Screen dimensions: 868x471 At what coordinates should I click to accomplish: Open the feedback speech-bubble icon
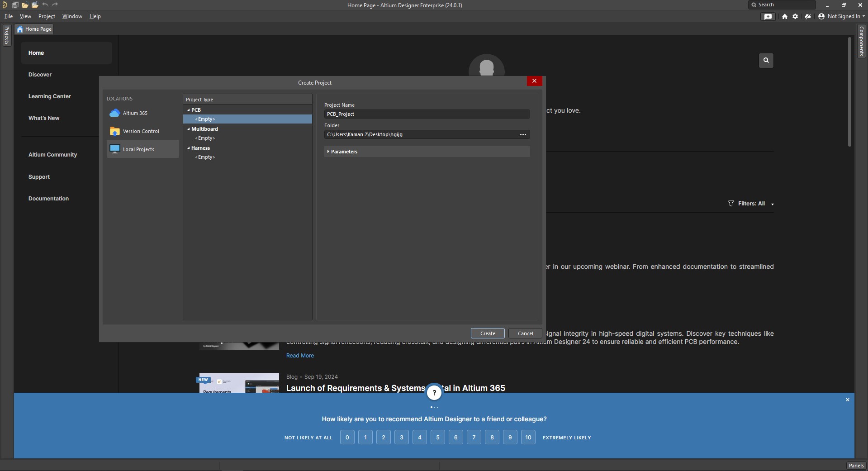pos(768,16)
